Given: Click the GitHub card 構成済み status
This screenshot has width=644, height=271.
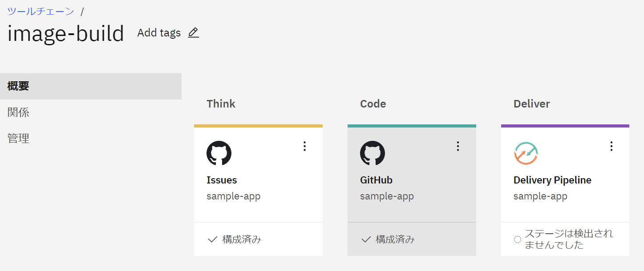Looking at the screenshot, I should pos(395,239).
